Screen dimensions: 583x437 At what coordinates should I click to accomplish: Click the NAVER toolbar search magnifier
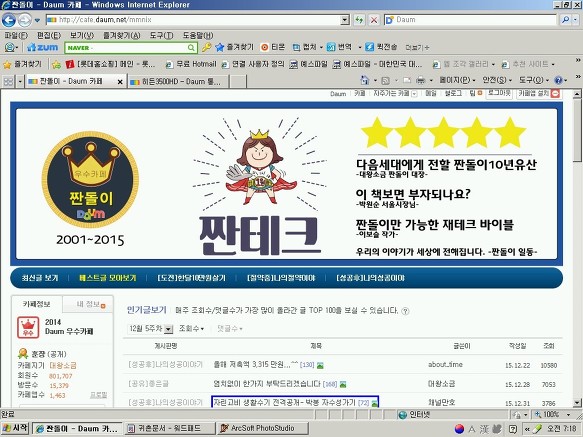pyautogui.click(x=191, y=48)
